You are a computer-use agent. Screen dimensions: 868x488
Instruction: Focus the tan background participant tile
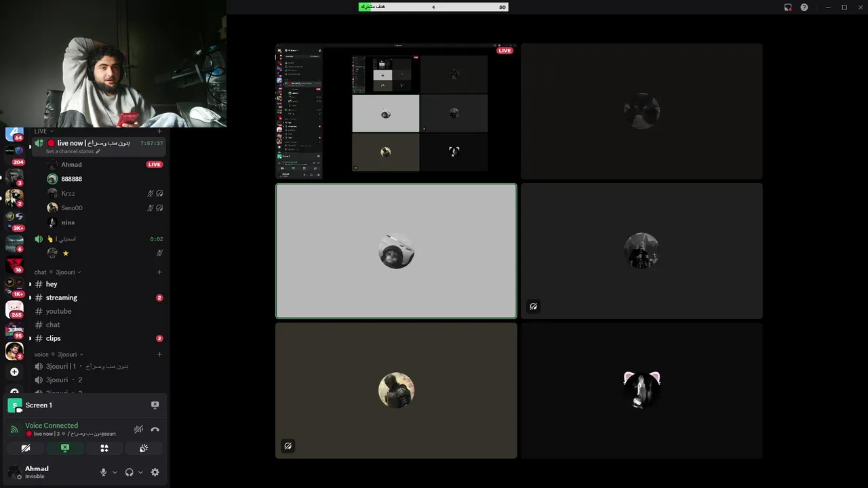pyautogui.click(x=396, y=390)
